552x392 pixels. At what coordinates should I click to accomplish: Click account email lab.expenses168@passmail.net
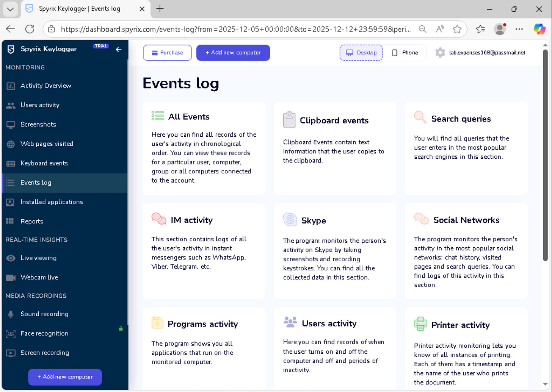click(x=487, y=53)
